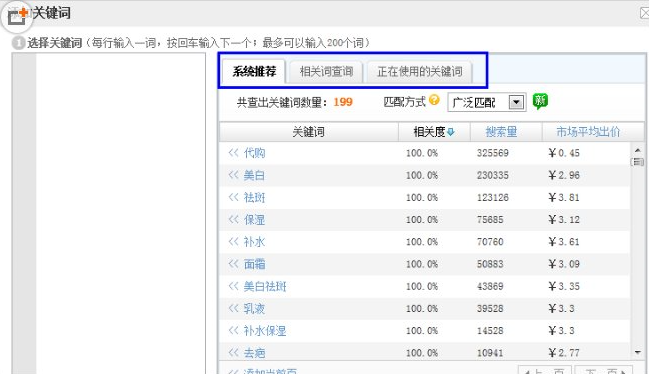Add keyword 美白 using its arrow icon

[233, 175]
